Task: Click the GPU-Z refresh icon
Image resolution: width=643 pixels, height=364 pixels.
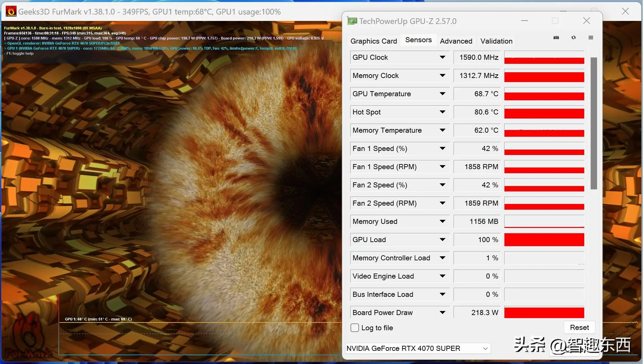Action: click(x=573, y=37)
